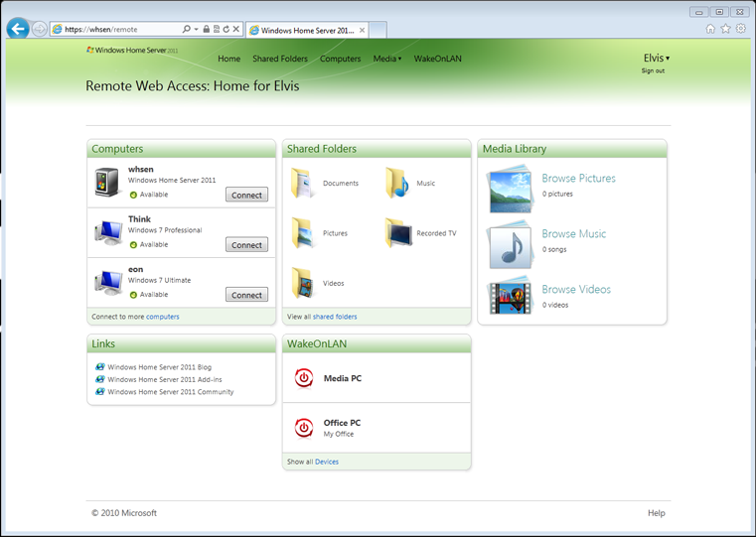Click the Recorded TV folder label
Screen dimensions: 756x537
pyautogui.click(x=436, y=233)
